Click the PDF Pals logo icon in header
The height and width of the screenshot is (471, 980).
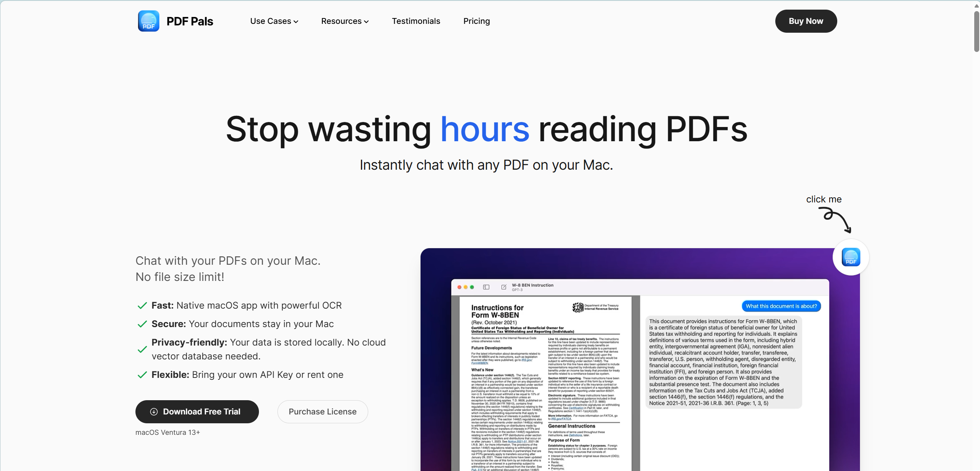pyautogui.click(x=149, y=21)
